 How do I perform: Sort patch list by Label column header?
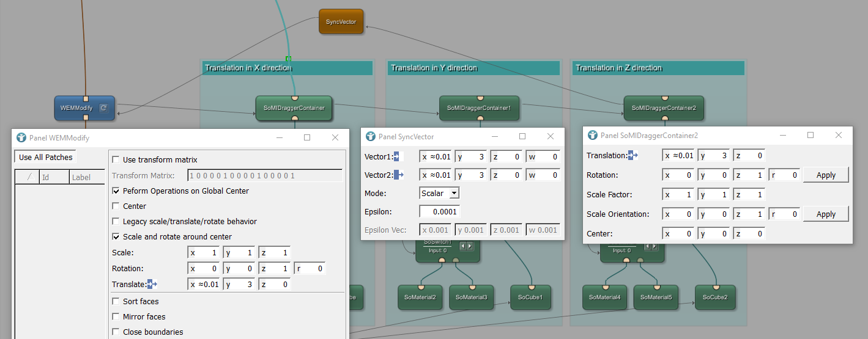[81, 178]
